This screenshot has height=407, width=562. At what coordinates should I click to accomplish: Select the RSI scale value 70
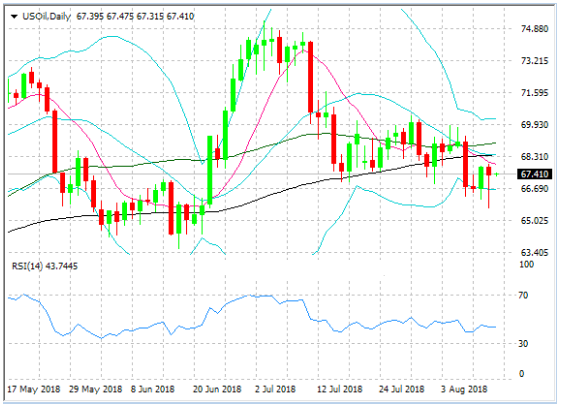523,295
